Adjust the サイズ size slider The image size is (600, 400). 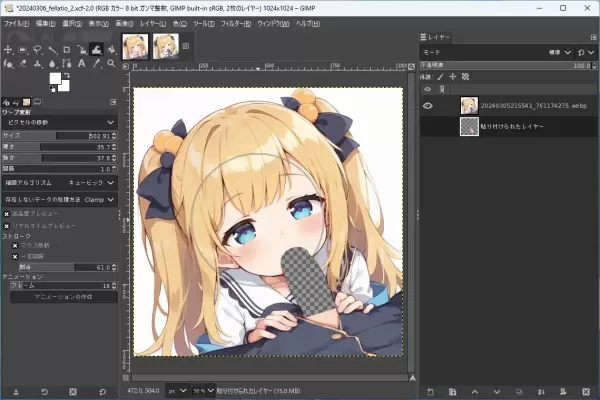tap(60, 136)
